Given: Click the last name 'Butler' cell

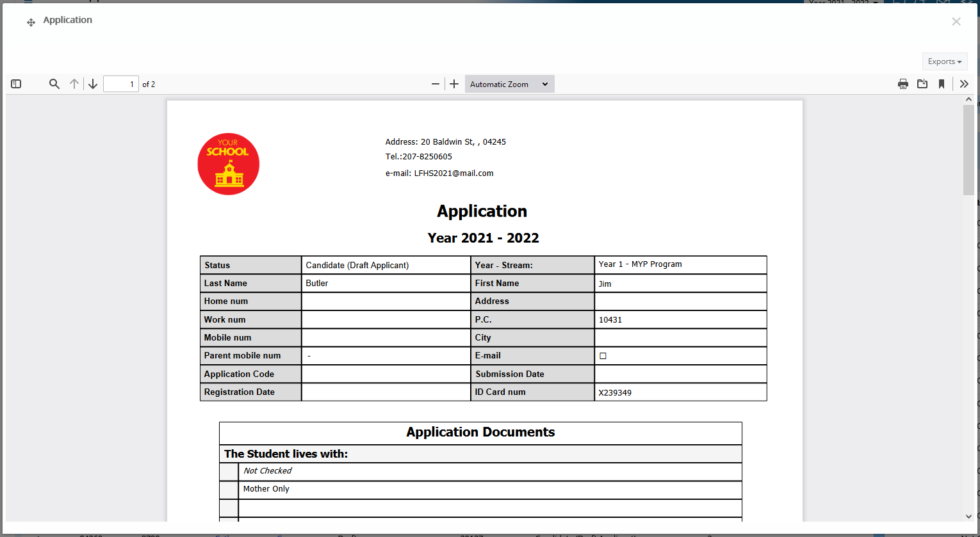Looking at the screenshot, I should tap(386, 283).
